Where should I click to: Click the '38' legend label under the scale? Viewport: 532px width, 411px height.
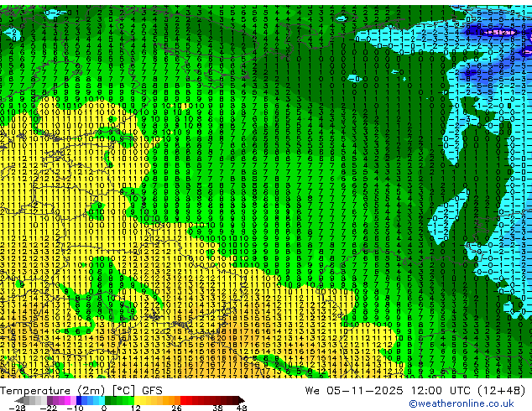pos(217,408)
